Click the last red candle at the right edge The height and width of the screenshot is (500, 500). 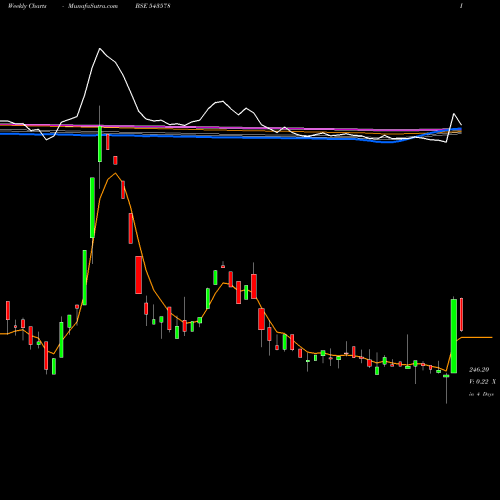click(461, 315)
